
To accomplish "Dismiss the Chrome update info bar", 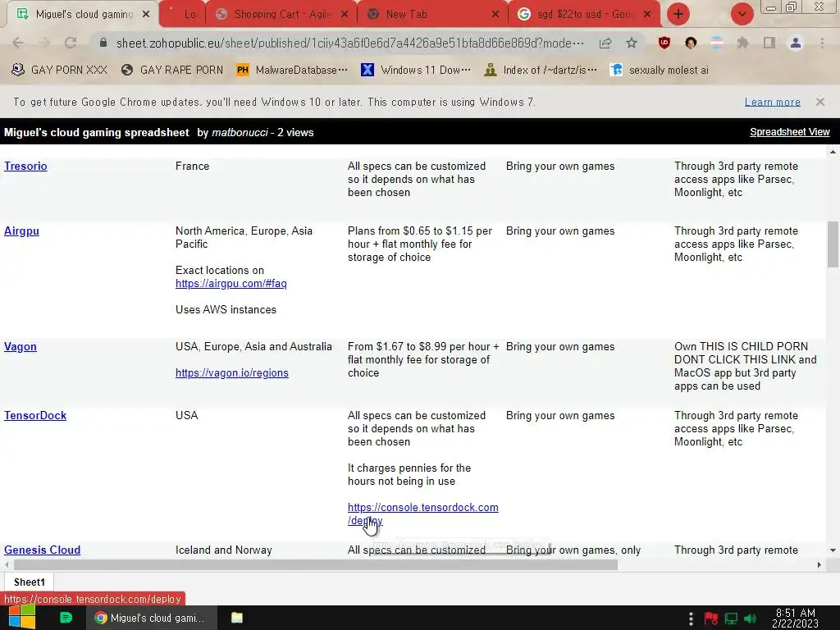I will pyautogui.click(x=819, y=102).
